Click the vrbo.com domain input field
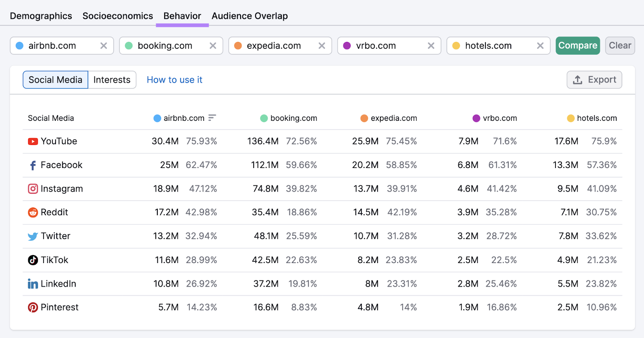This screenshot has height=338, width=644. click(x=389, y=46)
